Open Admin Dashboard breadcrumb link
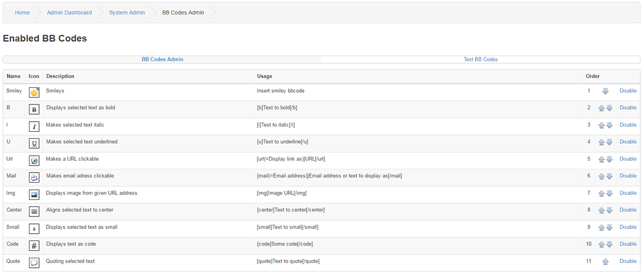The width and height of the screenshot is (644, 277). point(69,12)
